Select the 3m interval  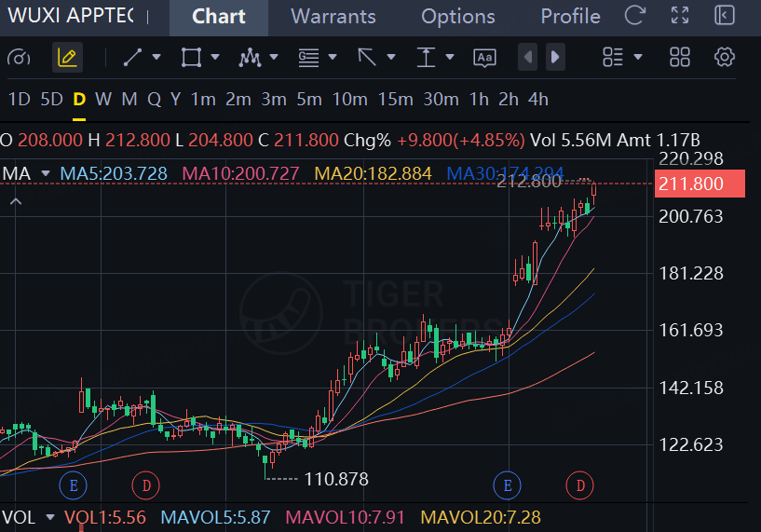point(274,100)
